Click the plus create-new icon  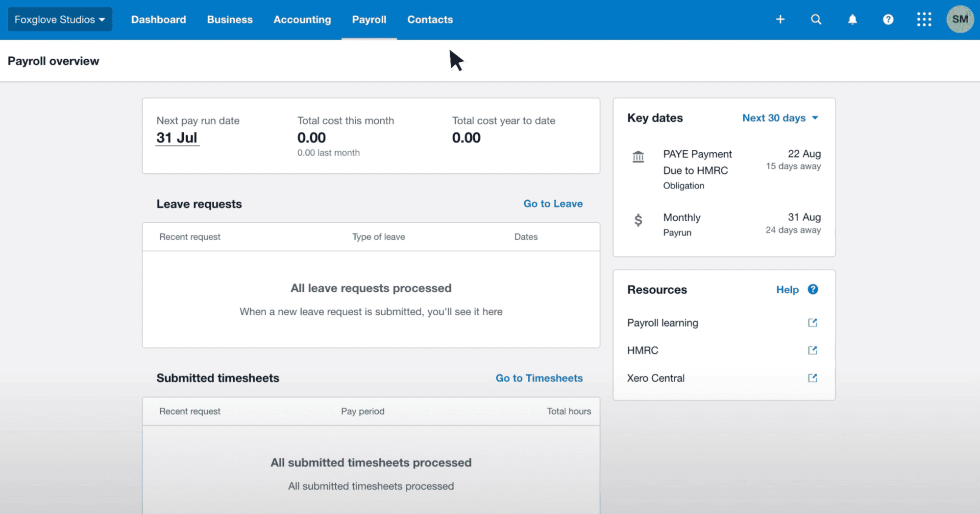point(780,20)
